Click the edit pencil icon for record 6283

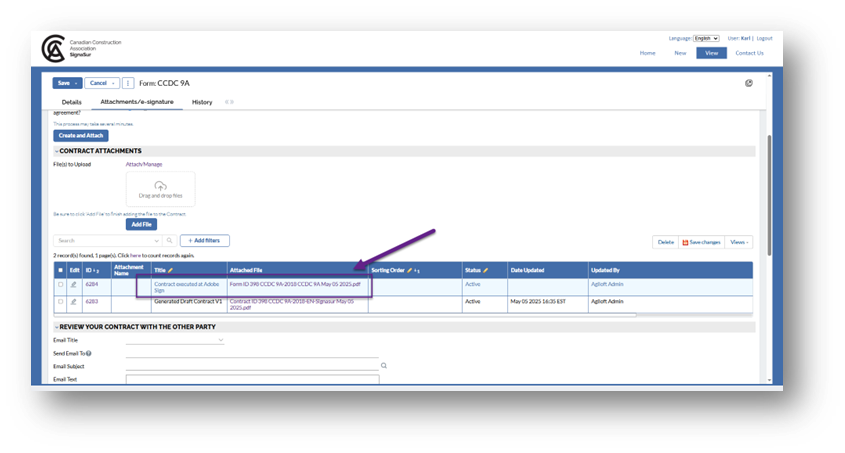click(x=73, y=301)
